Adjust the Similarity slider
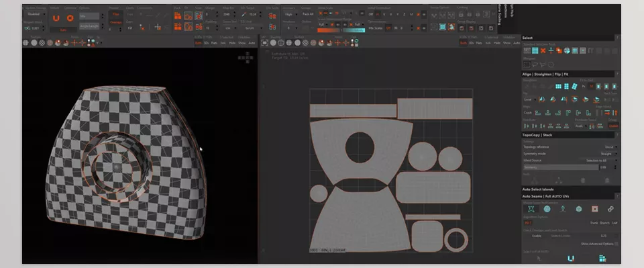 pos(561,167)
